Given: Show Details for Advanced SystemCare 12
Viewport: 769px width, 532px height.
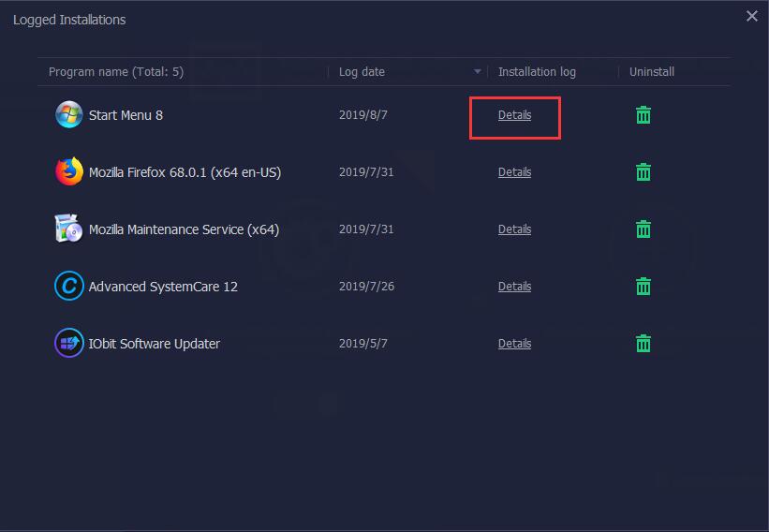Looking at the screenshot, I should point(514,287).
